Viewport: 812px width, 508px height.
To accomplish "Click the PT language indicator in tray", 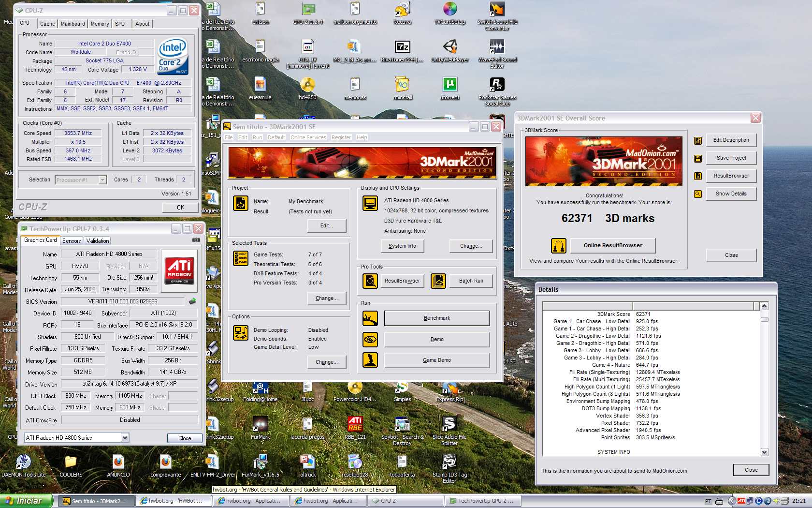I will click(x=708, y=501).
